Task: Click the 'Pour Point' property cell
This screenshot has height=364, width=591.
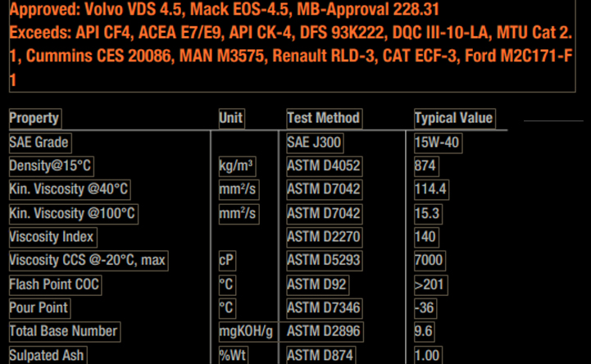Action: 39,308
